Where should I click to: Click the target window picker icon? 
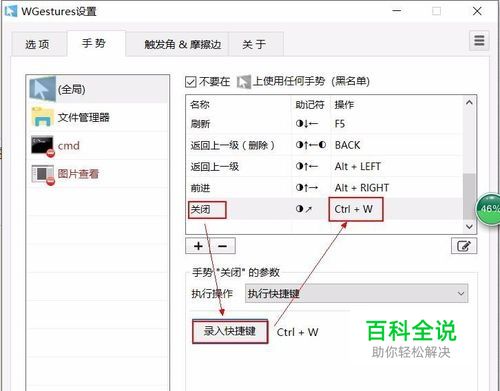tap(243, 82)
